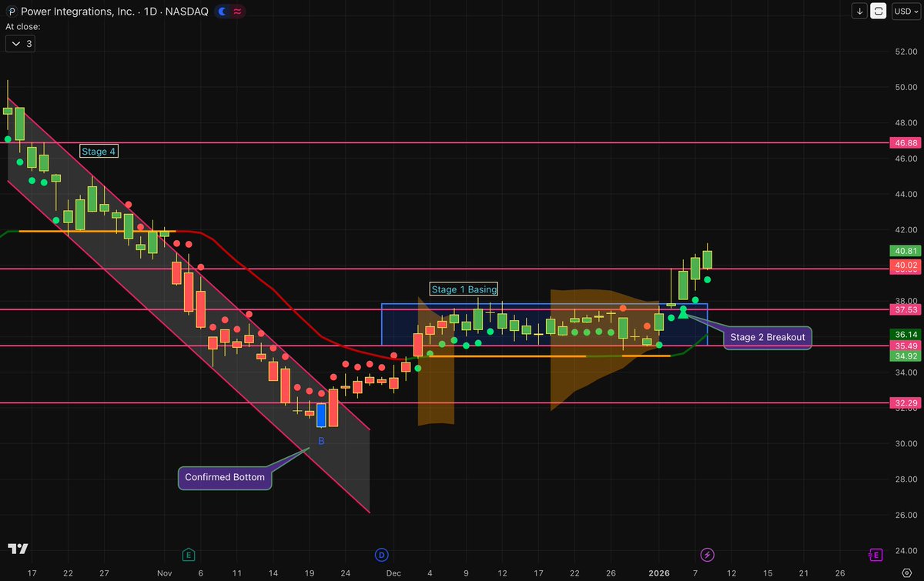924x581 pixels.
Task: Click the green E earnings marker
Action: pos(188,554)
